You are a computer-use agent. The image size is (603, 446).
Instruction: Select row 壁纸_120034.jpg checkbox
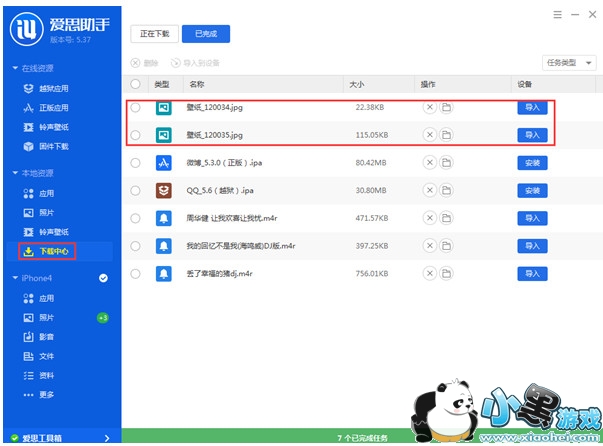pyautogui.click(x=135, y=107)
